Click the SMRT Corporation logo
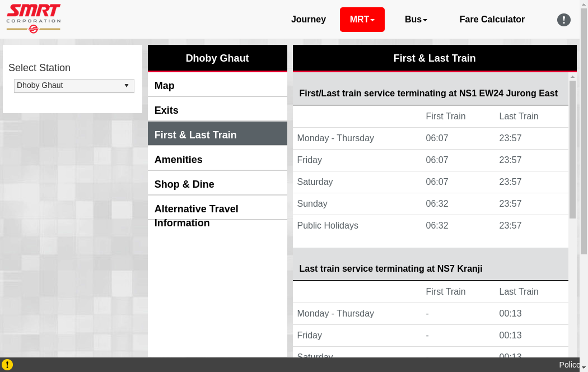 click(x=34, y=18)
